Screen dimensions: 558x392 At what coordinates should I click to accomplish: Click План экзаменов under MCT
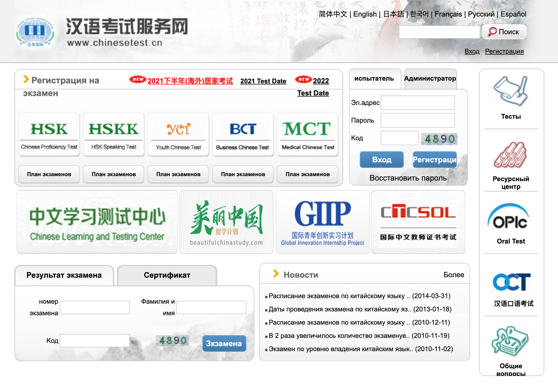click(x=308, y=174)
